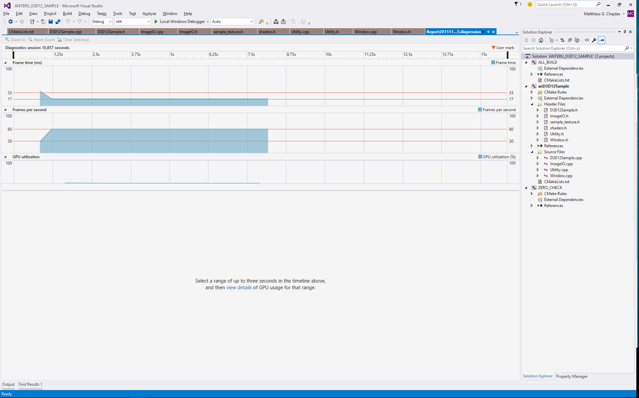Toggle Preview Selected Items in Solution Explorer
Image resolution: width=639 pixels, height=398 pixels.
pyautogui.click(x=602, y=40)
